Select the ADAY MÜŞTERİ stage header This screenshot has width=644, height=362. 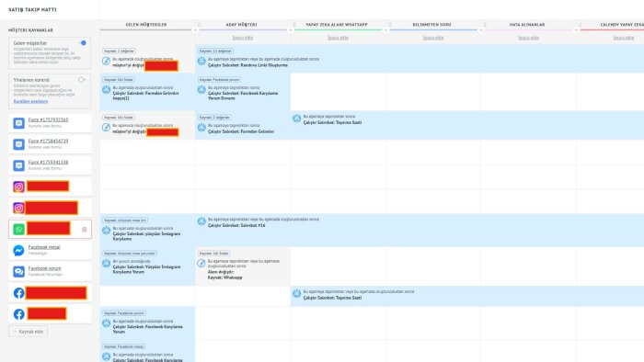[x=241, y=25]
